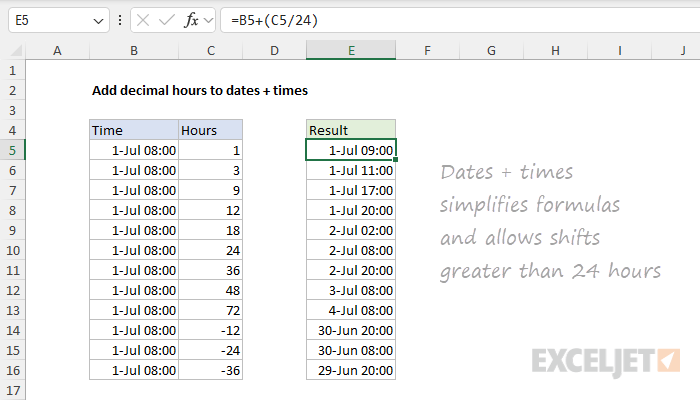Select the Hours cell with value 3

click(x=211, y=171)
